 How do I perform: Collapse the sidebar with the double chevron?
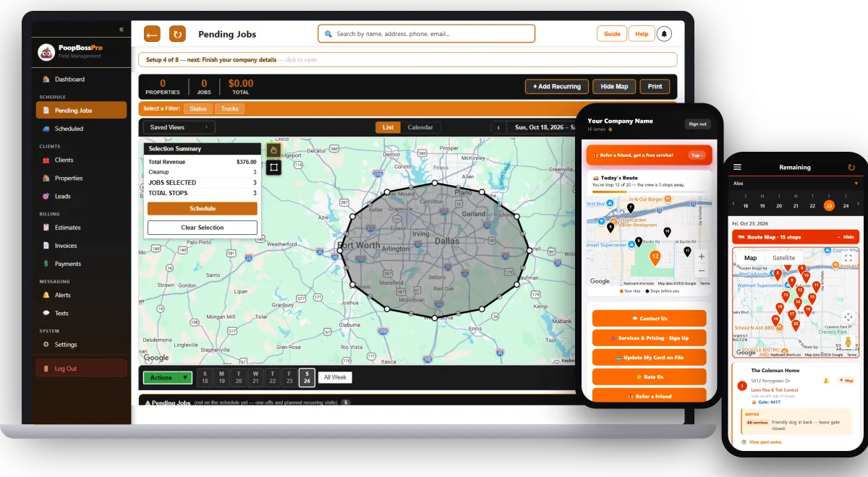click(x=122, y=30)
